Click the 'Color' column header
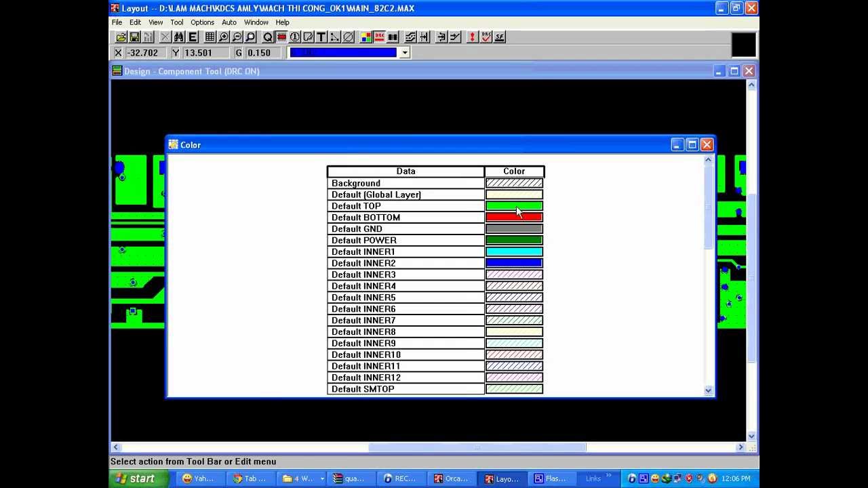The width and height of the screenshot is (868, 488). [x=514, y=171]
